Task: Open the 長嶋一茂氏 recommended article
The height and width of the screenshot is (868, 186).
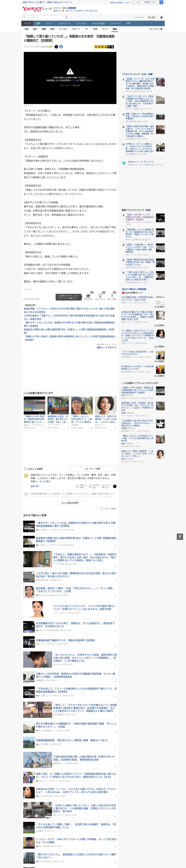Action: 76,775
